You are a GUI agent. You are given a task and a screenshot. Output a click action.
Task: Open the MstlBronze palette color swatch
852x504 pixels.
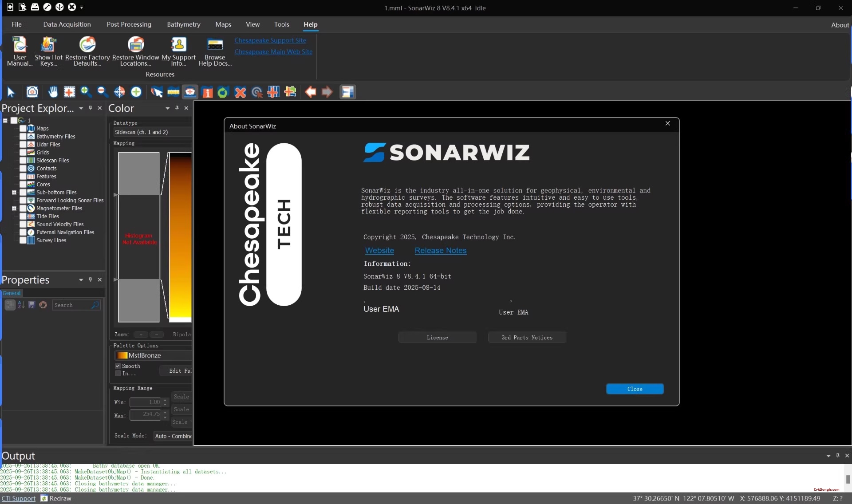click(122, 355)
